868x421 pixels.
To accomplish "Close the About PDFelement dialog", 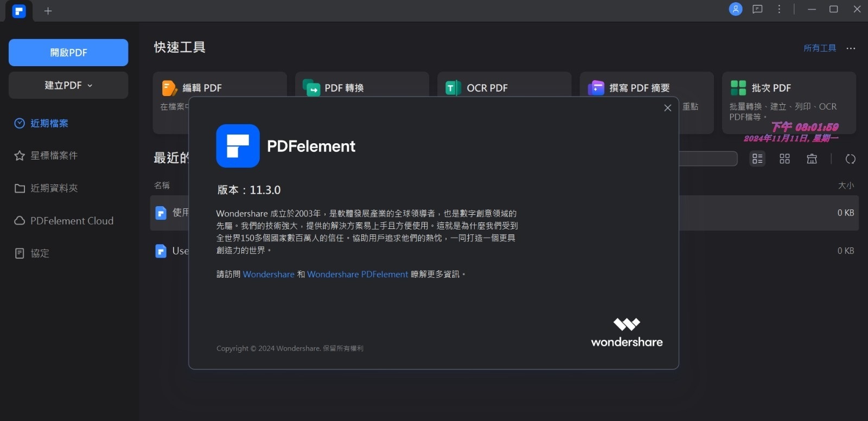I will (668, 108).
